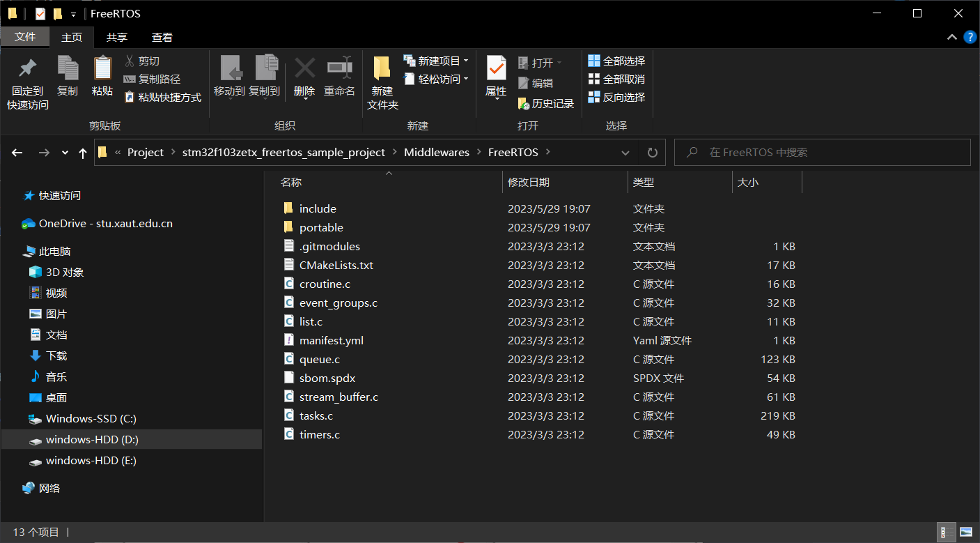Viewport: 980px width, 543px height.
Task: Switch to large icons view in status bar
Action: (965, 533)
